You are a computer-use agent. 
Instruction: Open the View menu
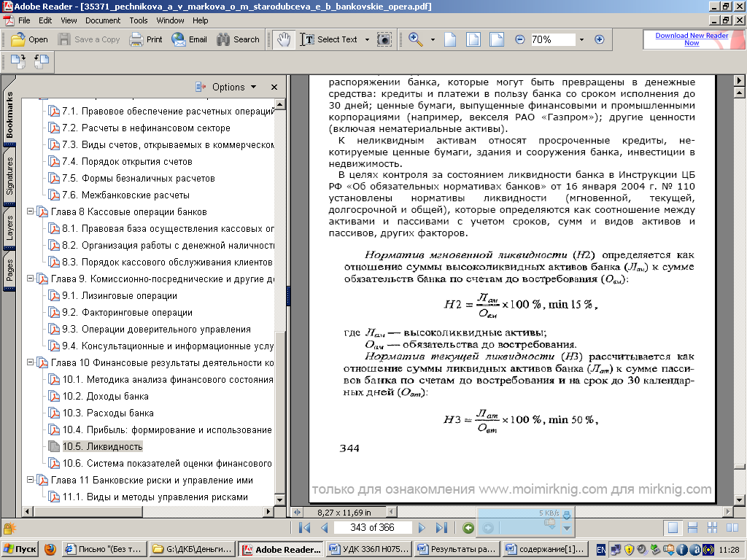coord(69,20)
